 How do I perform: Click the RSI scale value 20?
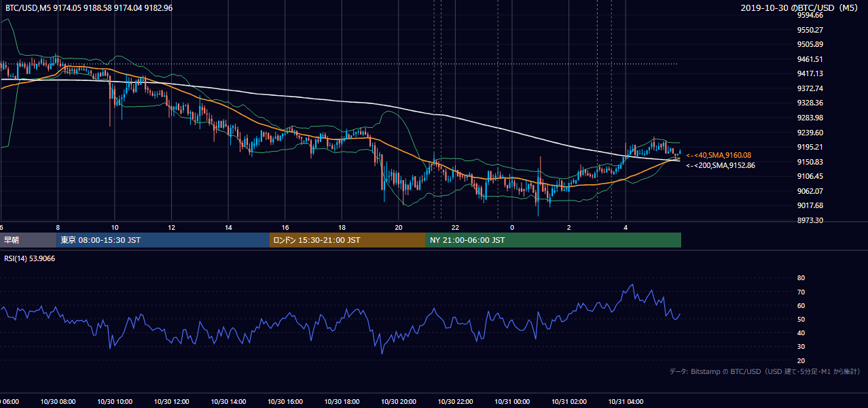801,360
